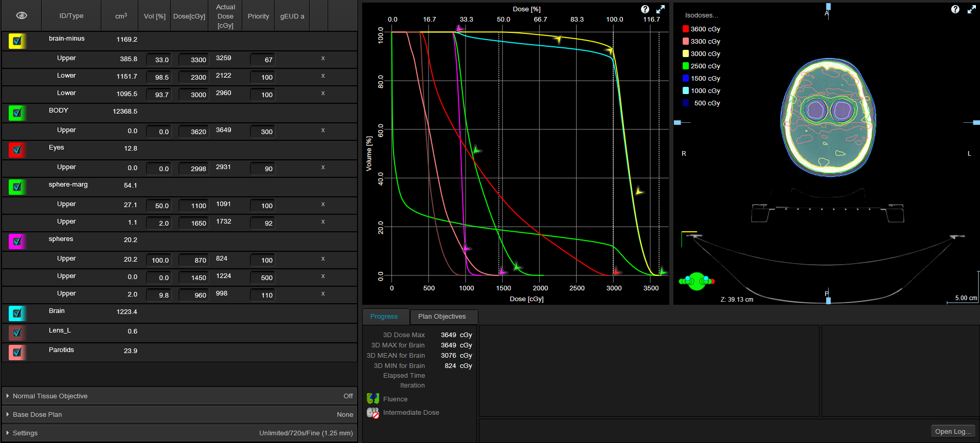Image resolution: width=980 pixels, height=443 pixels.
Task: Expand the Settings section
Action: 180,433
